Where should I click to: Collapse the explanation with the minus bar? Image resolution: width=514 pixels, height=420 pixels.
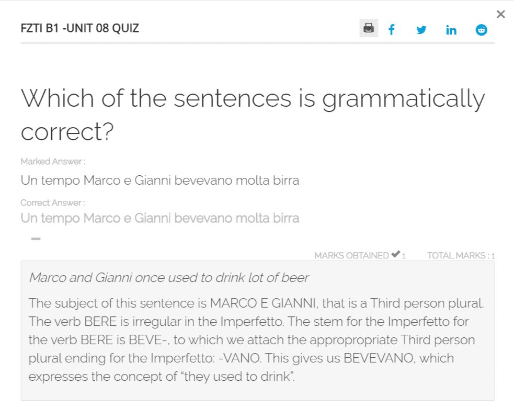[36, 239]
